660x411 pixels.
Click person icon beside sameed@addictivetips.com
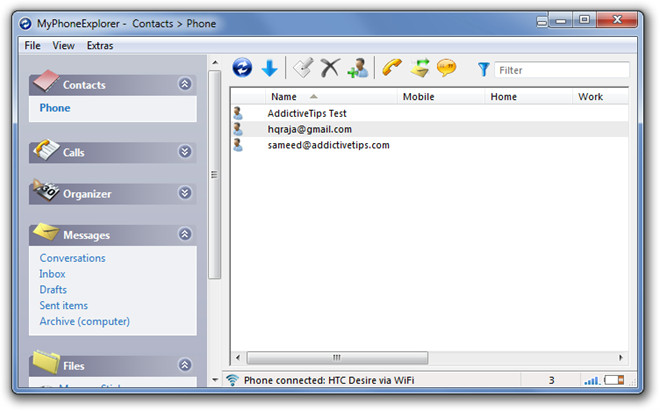[x=238, y=145]
